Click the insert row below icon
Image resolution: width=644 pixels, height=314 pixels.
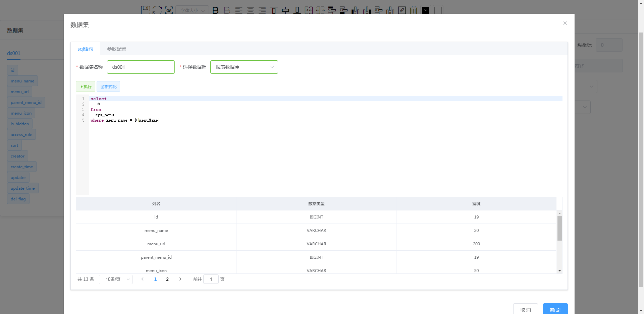point(344,10)
